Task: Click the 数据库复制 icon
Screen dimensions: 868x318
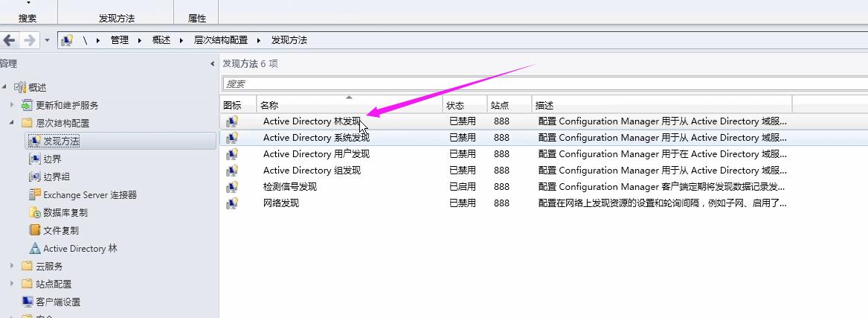Action: click(x=35, y=212)
